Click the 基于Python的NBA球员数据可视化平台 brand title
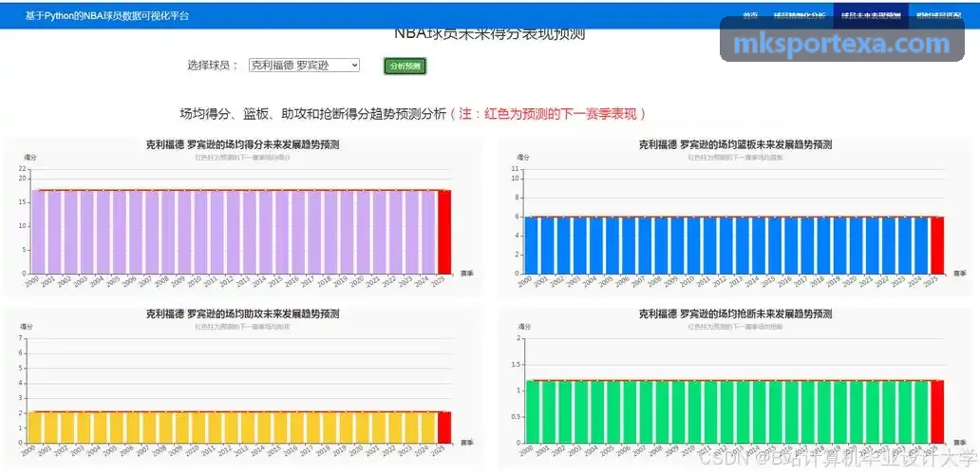 [107, 15]
